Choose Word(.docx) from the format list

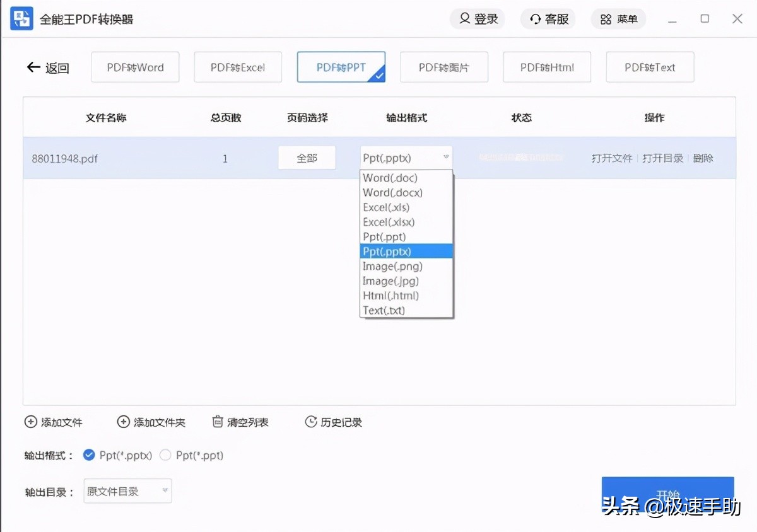[392, 192]
